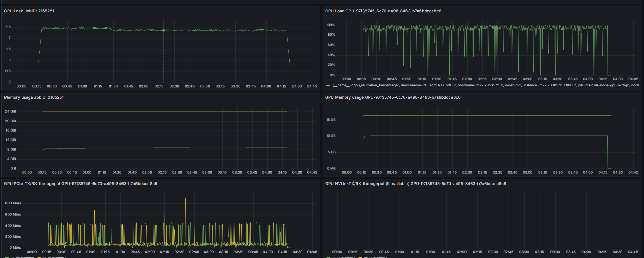Open the GPU Memory usage panel title
Screen dimensions: 644x258
[x=392, y=97]
